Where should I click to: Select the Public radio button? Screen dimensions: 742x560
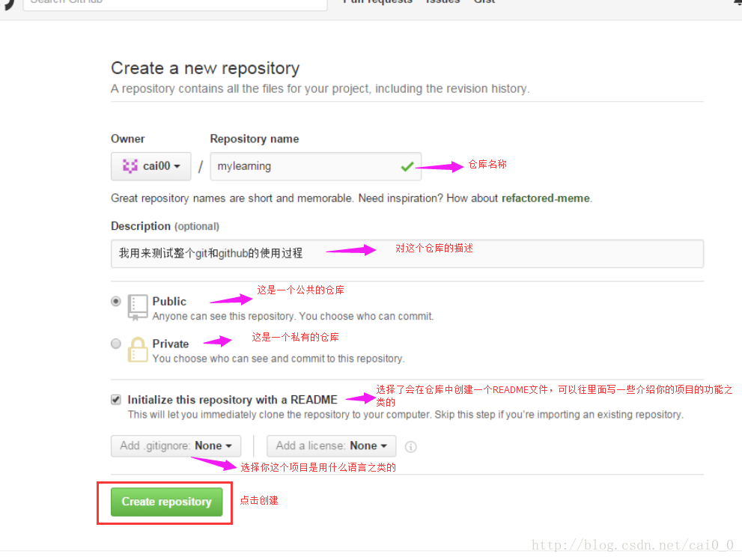(116, 301)
